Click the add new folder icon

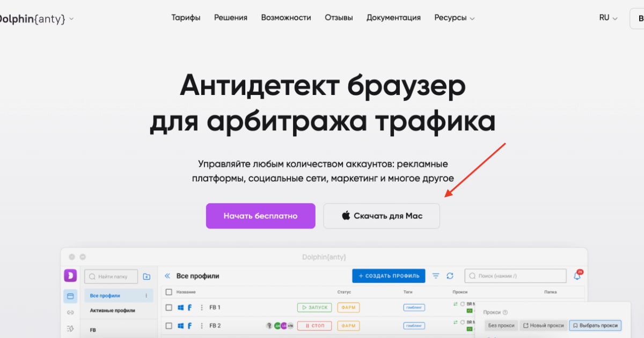tap(147, 276)
